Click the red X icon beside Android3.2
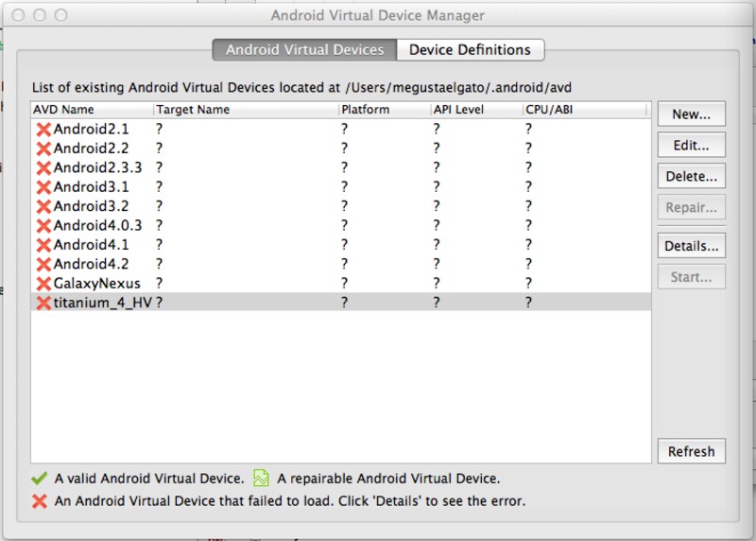The width and height of the screenshot is (756, 541). (x=43, y=206)
